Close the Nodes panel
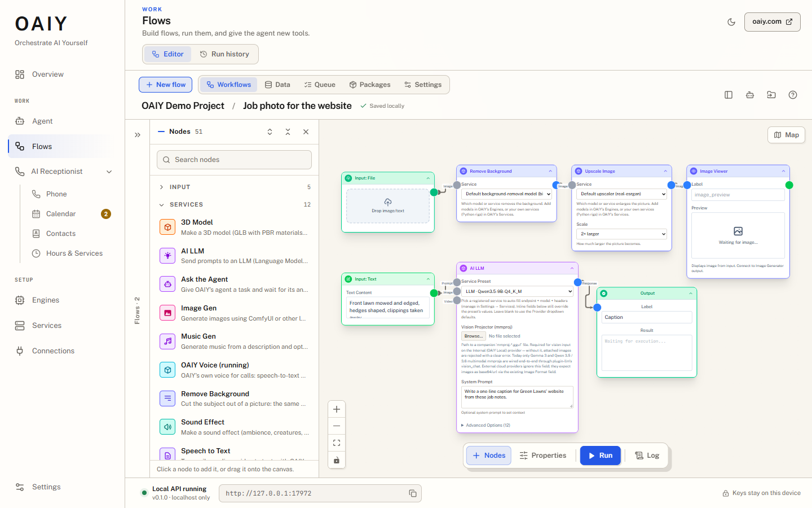This screenshot has height=508, width=812. click(306, 132)
